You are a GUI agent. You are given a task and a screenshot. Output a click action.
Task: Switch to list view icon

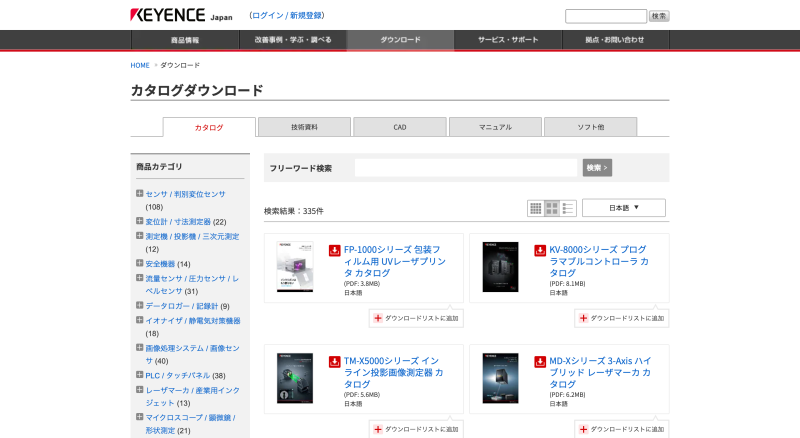click(568, 208)
